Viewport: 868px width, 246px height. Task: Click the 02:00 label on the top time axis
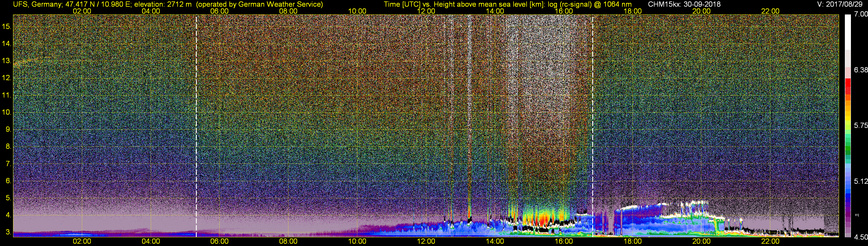(82, 11)
